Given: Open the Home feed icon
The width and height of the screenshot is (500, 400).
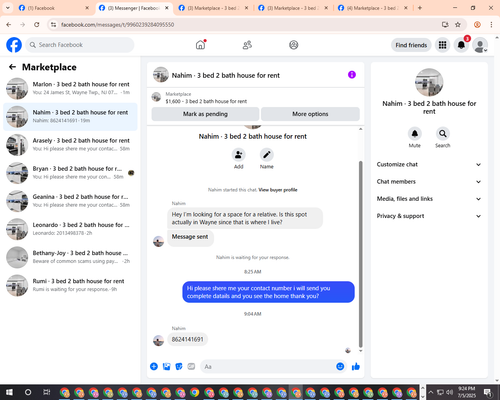Looking at the screenshot, I should 200,45.
